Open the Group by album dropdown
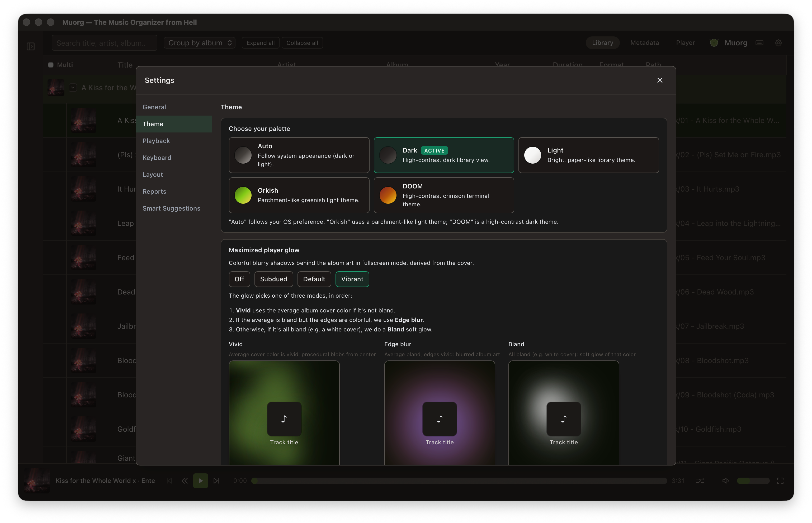Image resolution: width=812 pixels, height=523 pixels. click(199, 42)
